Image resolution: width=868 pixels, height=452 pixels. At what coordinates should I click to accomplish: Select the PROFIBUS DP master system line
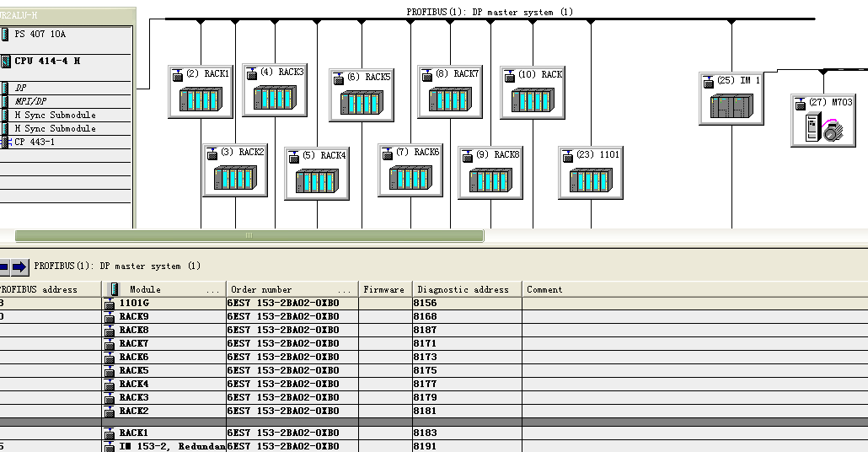pyautogui.click(x=490, y=19)
